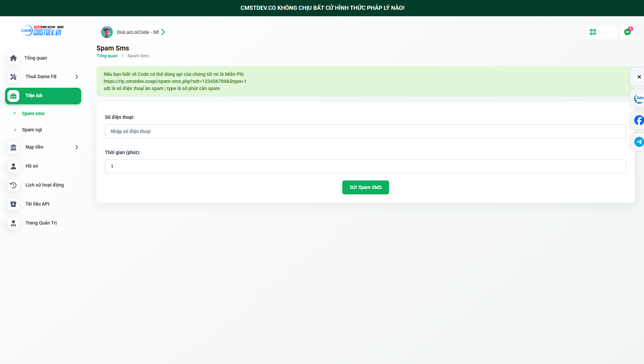Viewport: 644px width, 364px height.
Task: Click the bank icon beside Nạp tiền
Action: point(14,147)
